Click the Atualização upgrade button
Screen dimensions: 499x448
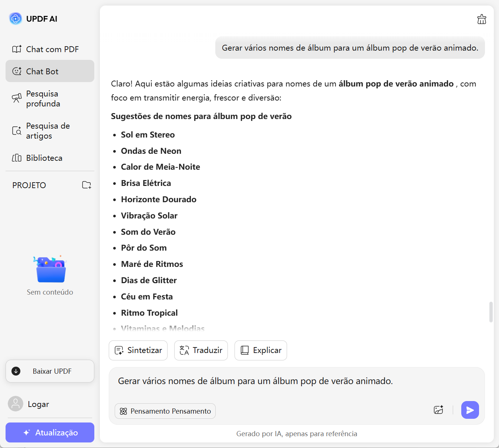pos(50,432)
